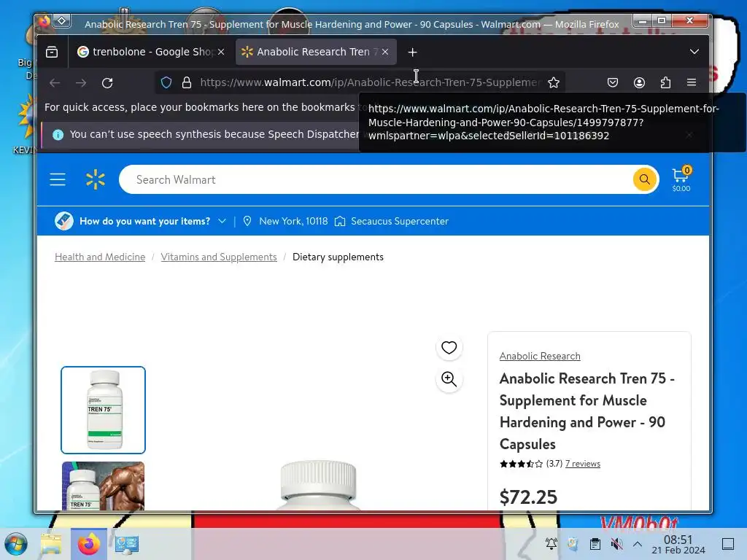Open the Windows Start menu orb
Image resolution: width=747 pixels, height=560 pixels.
click(x=16, y=544)
